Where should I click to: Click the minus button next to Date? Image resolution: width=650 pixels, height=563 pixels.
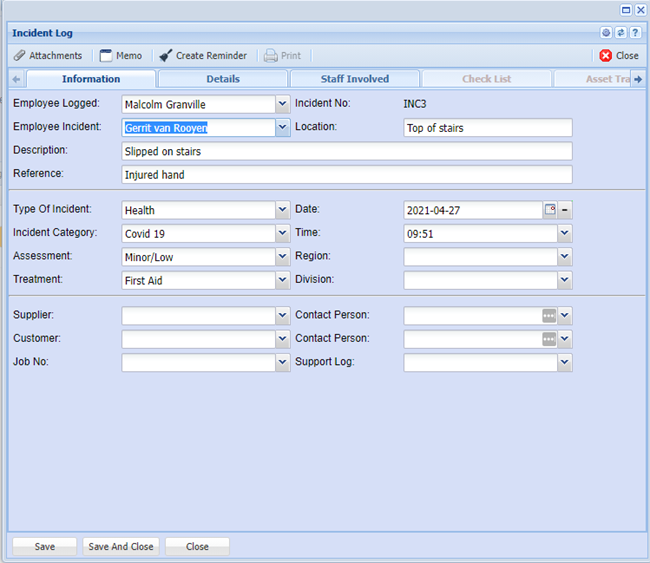565,209
